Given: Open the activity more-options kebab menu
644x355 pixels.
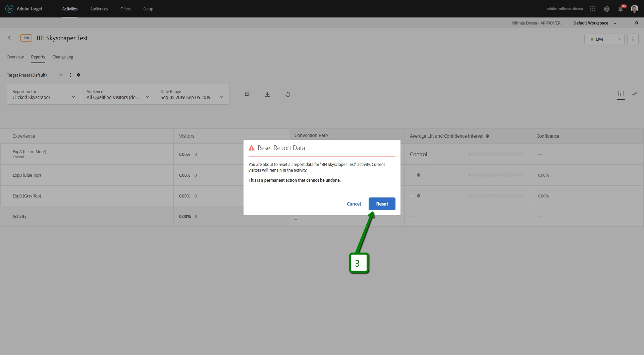Looking at the screenshot, I should (x=633, y=39).
